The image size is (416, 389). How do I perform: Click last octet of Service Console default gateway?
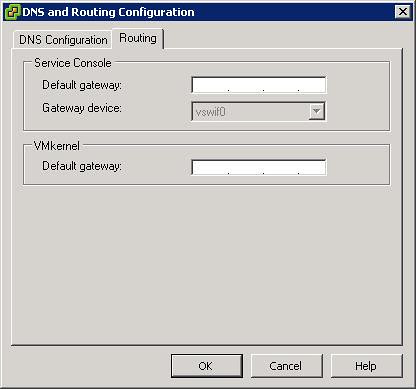(x=312, y=85)
